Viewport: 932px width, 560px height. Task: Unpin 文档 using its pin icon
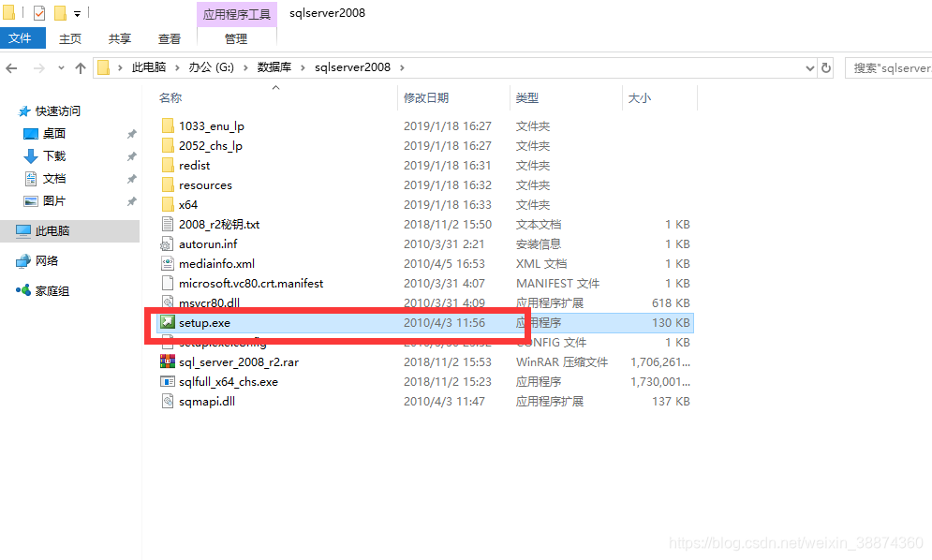131,180
